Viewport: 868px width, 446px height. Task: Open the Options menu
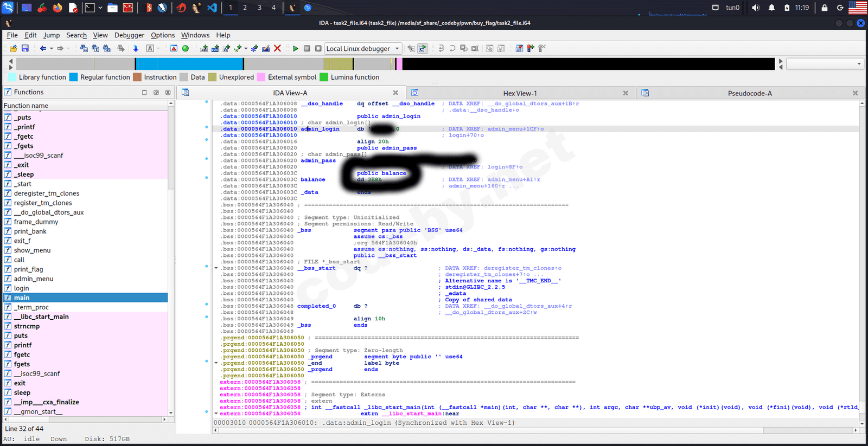point(163,35)
